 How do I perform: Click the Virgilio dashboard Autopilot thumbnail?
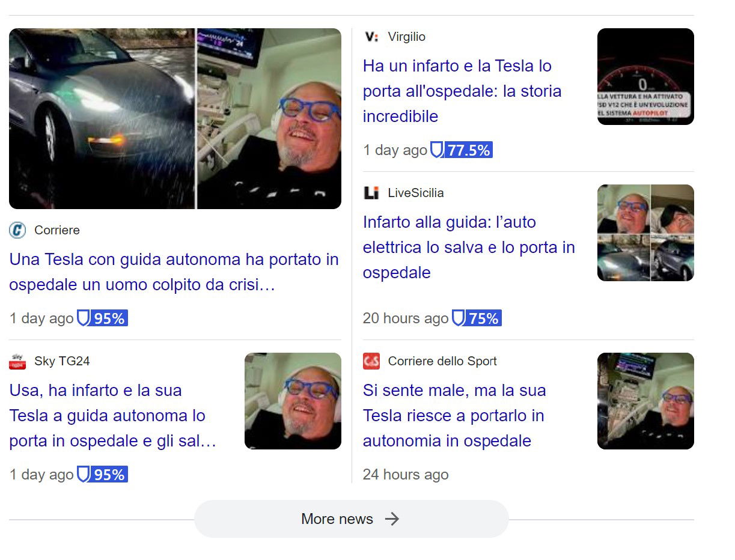645,76
